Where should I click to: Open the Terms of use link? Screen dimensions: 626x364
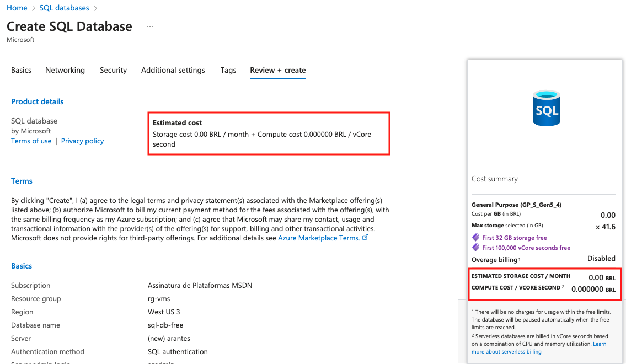tap(31, 141)
